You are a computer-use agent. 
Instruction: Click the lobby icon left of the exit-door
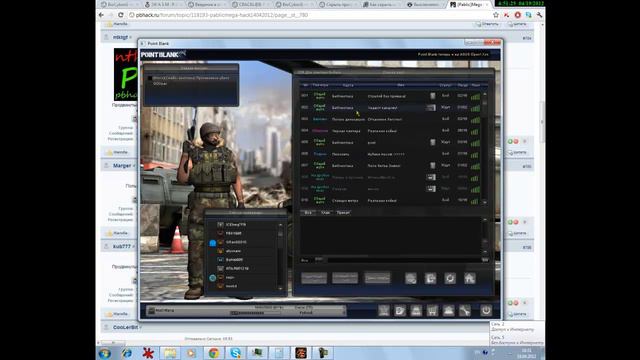click(411, 278)
